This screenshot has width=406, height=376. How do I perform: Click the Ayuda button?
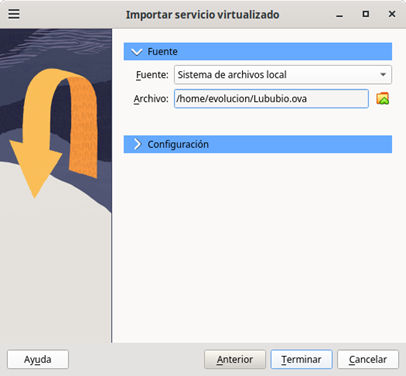pyautogui.click(x=38, y=359)
